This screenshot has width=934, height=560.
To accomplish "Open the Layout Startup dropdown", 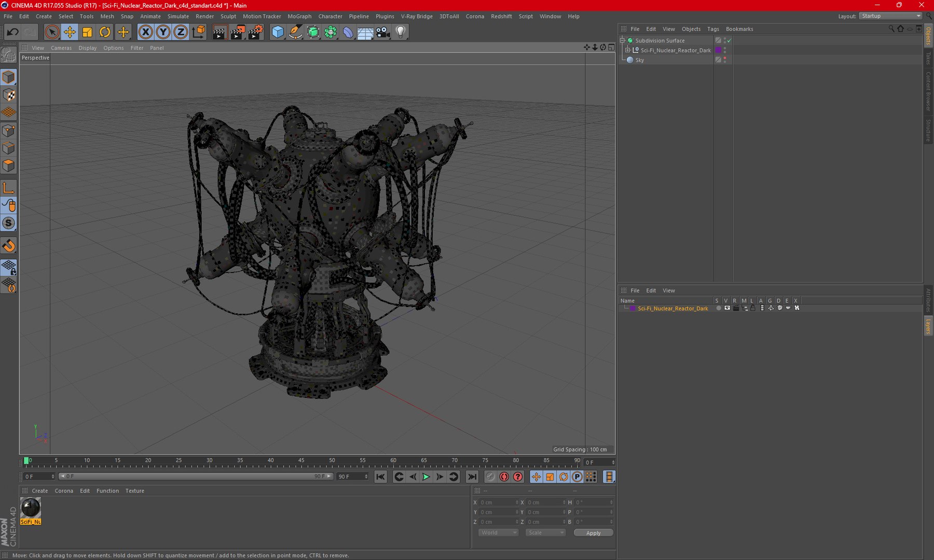I will (890, 16).
